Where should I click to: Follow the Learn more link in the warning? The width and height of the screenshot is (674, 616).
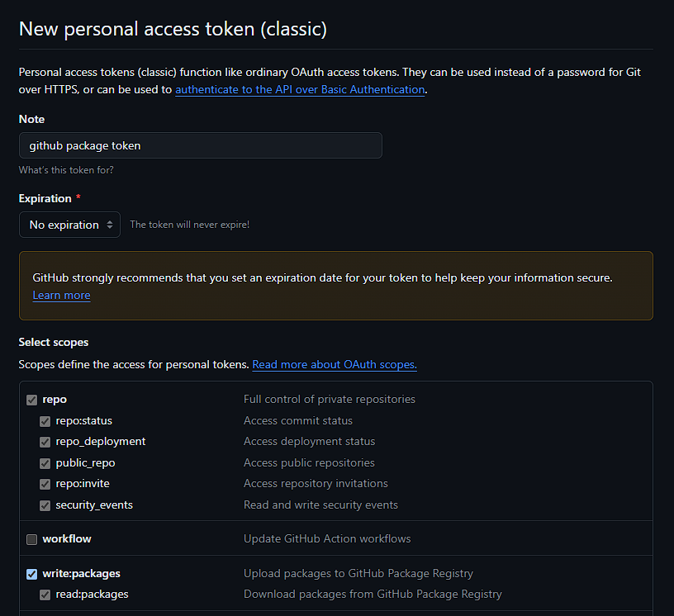click(61, 296)
